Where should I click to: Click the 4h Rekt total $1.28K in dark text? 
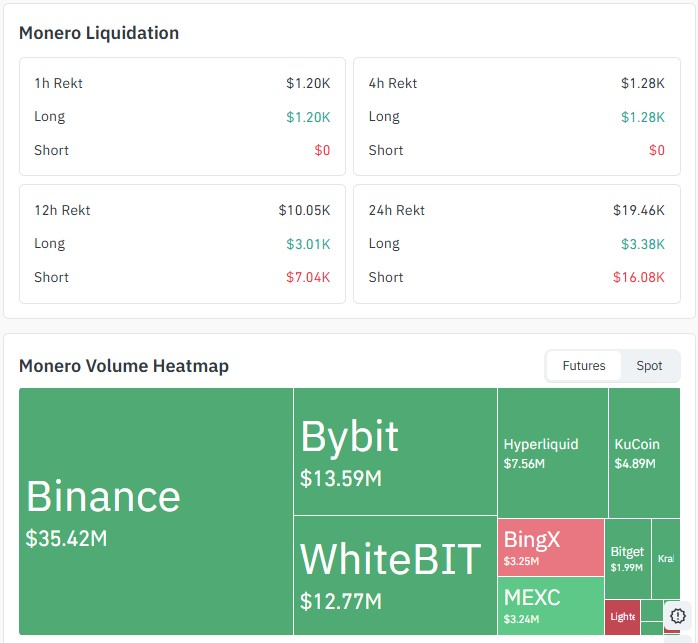pyautogui.click(x=643, y=83)
